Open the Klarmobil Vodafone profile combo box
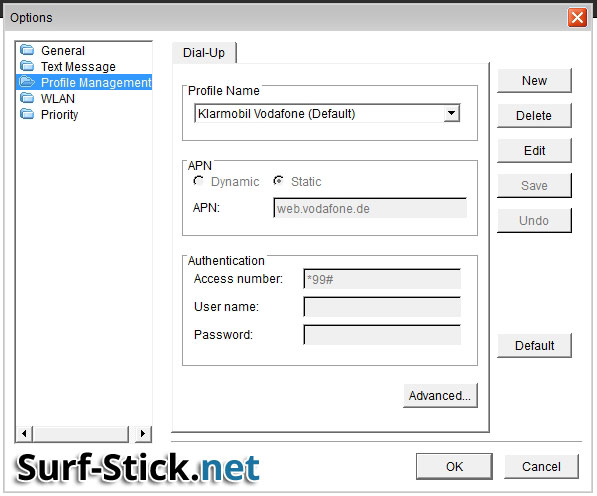 [327, 113]
